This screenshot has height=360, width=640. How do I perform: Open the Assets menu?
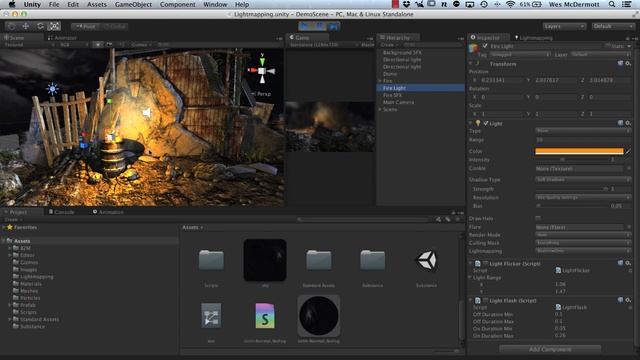tap(97, 4)
